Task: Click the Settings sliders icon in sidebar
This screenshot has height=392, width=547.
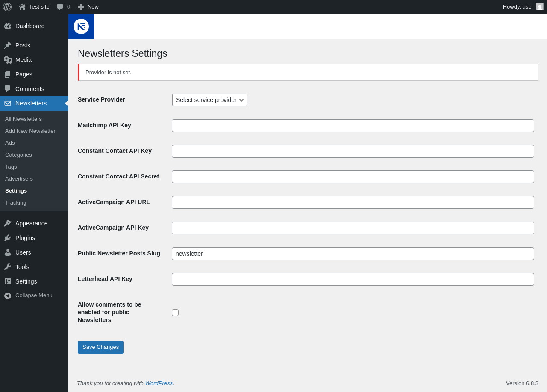Action: [8, 281]
